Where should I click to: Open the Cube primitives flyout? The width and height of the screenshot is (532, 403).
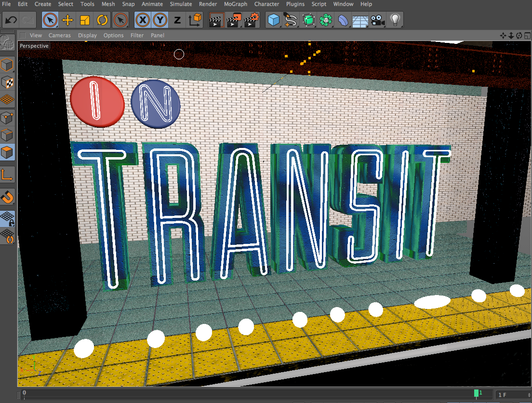pos(273,20)
